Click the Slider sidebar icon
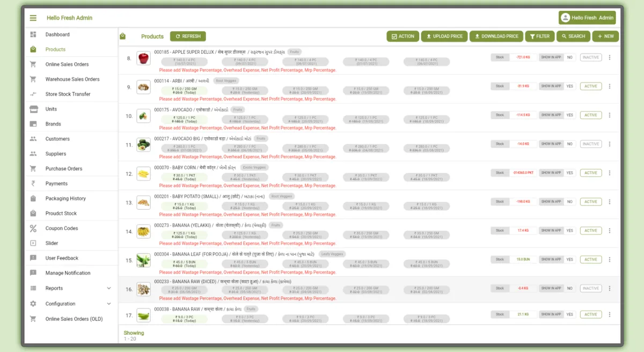This screenshot has width=644, height=352. 33,243
